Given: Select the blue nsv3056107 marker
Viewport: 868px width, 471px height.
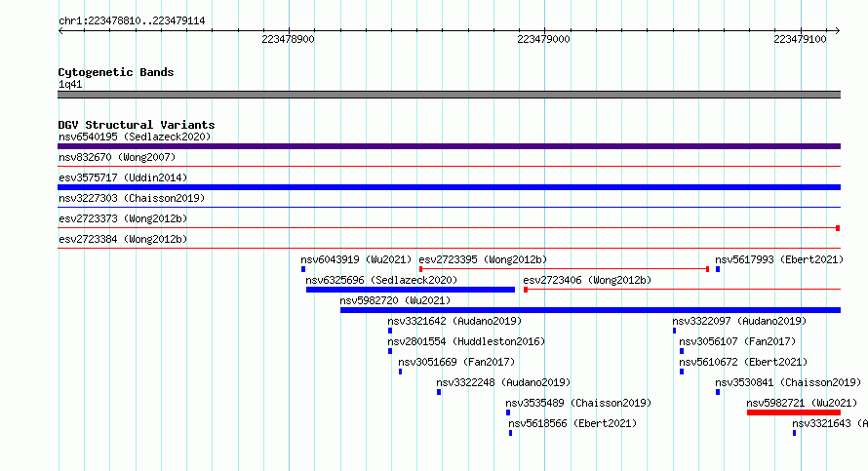Looking at the screenshot, I should click(x=682, y=351).
